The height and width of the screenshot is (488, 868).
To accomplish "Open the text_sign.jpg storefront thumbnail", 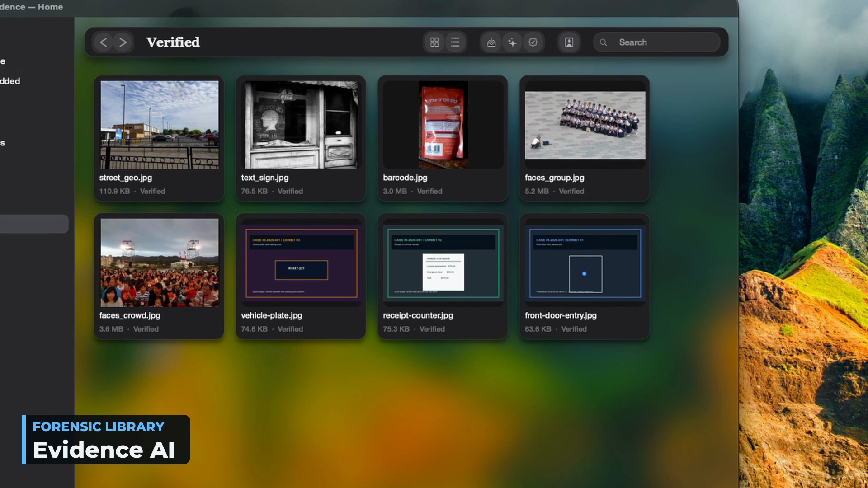I will 301,125.
